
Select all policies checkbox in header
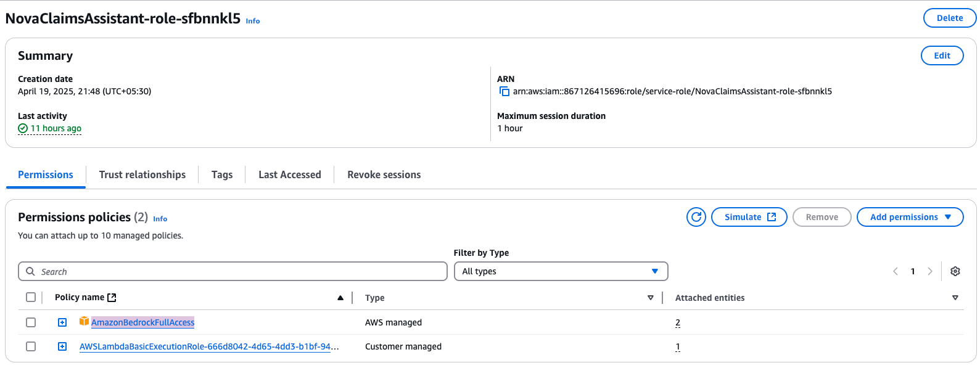(31, 297)
